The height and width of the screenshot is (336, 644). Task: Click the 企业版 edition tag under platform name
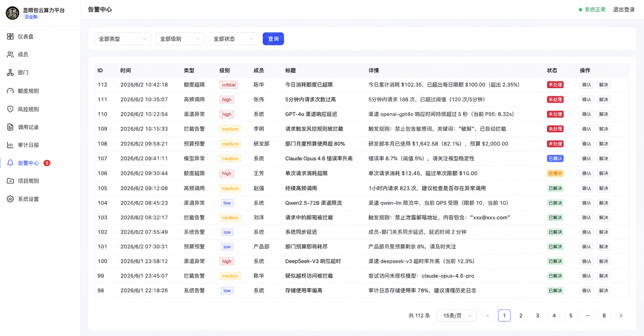31,17
